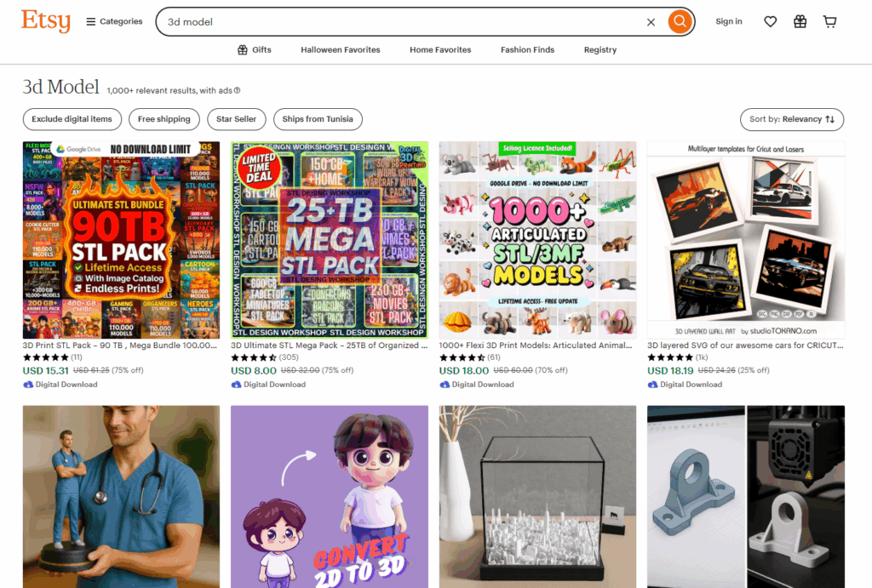The height and width of the screenshot is (588, 872).
Task: Go to Halloween Favorites
Action: pyautogui.click(x=341, y=49)
